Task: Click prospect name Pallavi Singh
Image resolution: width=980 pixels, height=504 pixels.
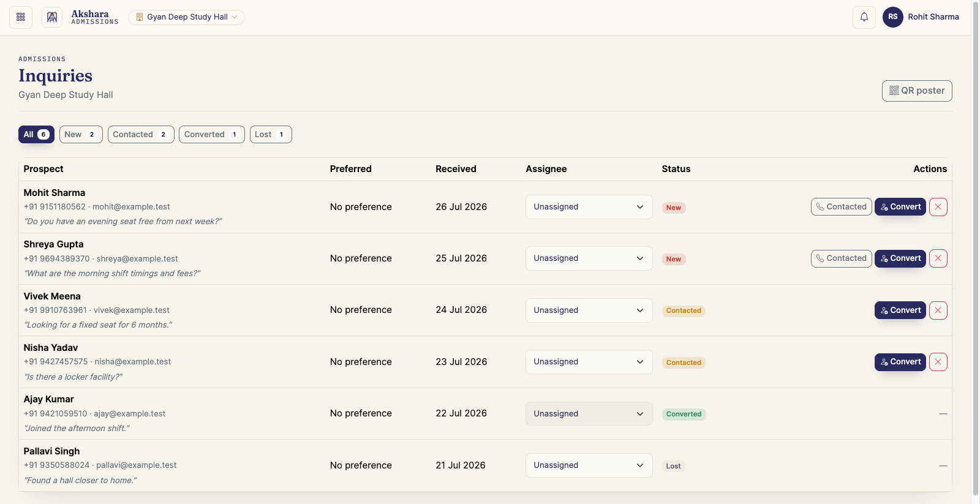Action: coord(51,451)
